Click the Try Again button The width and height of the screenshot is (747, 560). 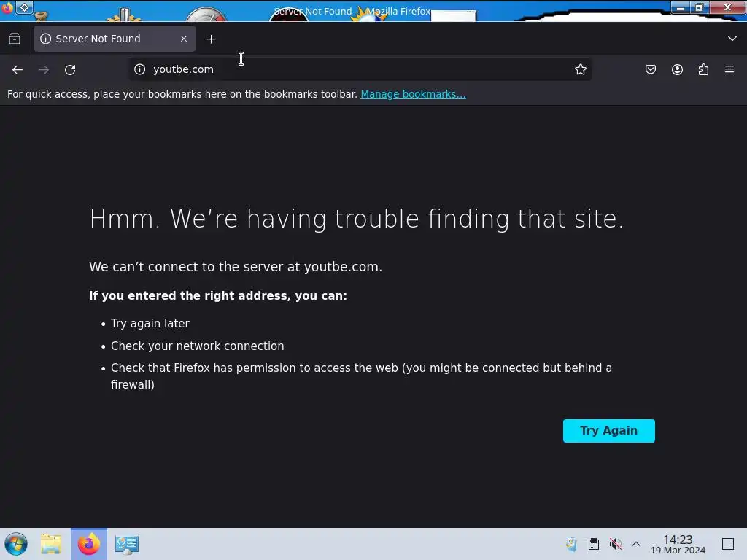(609, 430)
